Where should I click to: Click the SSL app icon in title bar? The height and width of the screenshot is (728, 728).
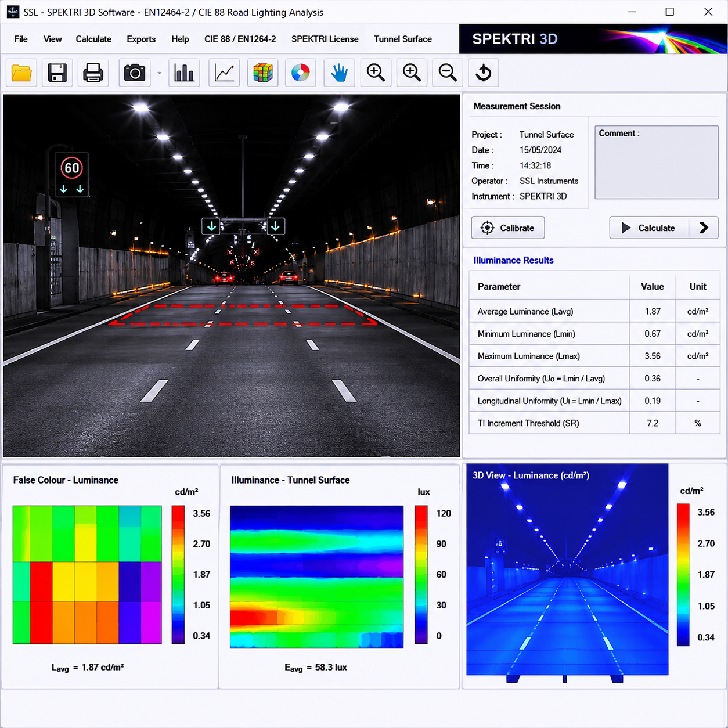pos(12,12)
